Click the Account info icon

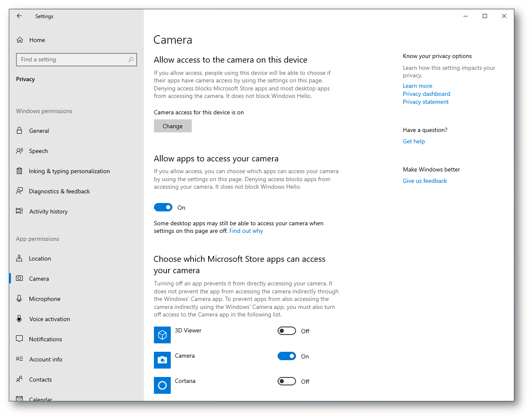[x=19, y=359]
